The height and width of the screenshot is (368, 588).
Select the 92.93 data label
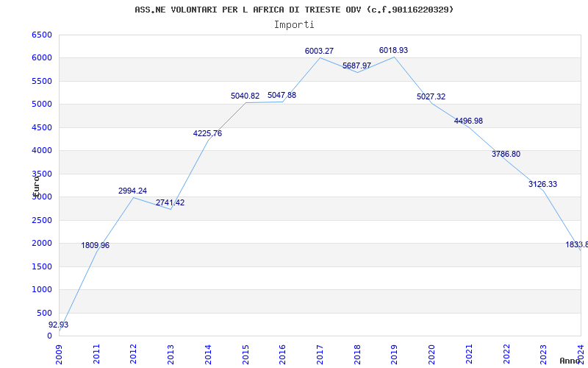(59, 325)
